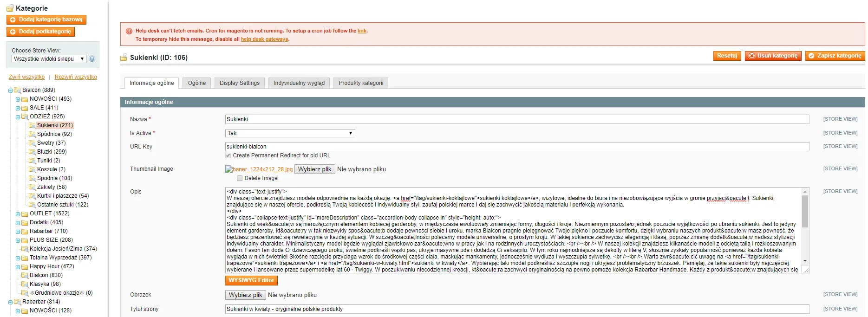This screenshot has width=868, height=317.
Task: Click Zapisz kategorię button
Action: [x=835, y=56]
